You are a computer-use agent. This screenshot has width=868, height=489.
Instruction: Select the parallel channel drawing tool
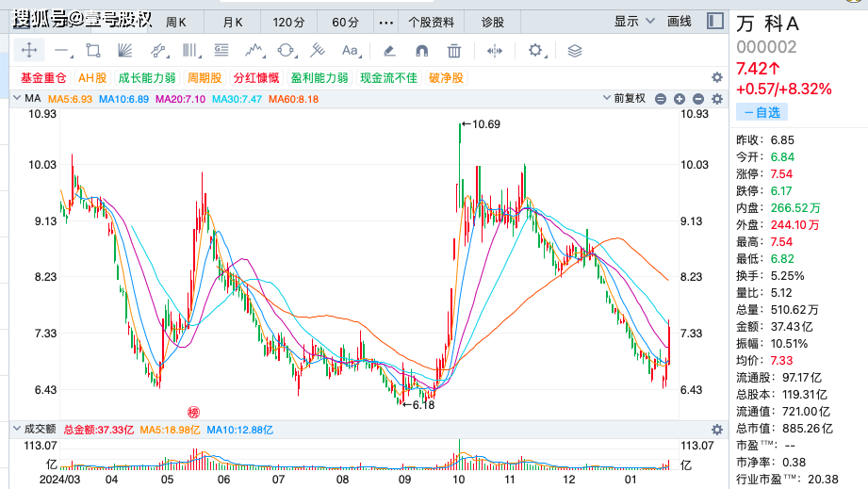159,51
